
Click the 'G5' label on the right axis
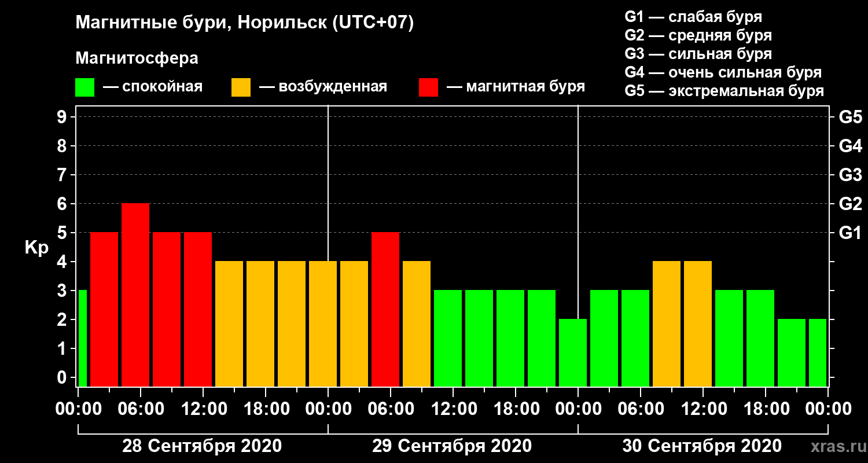click(850, 117)
